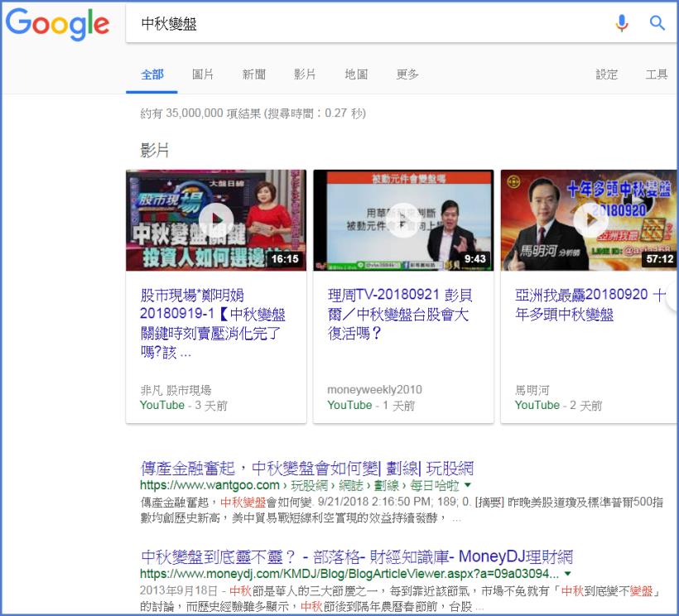
Task: Play the 理周TV 9:43 video thumbnail
Action: (403, 220)
